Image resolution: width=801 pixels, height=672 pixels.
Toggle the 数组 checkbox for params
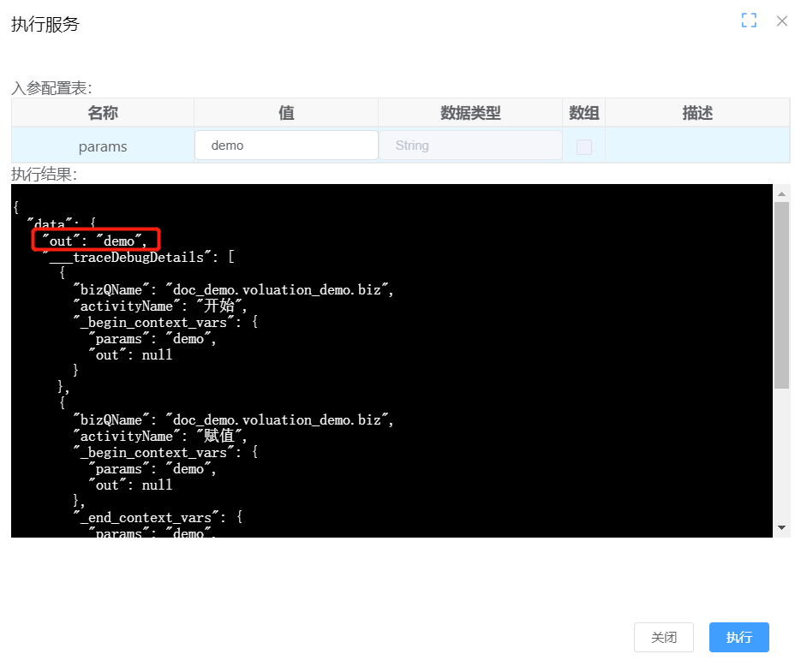coord(584,146)
